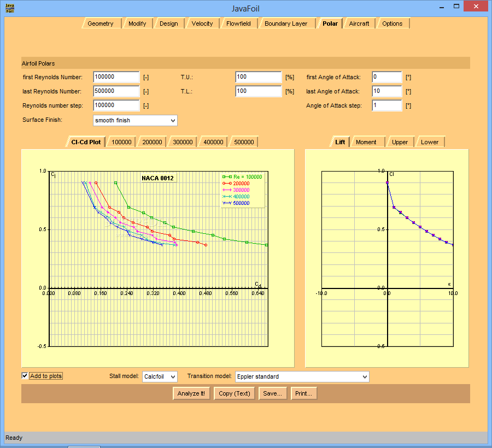Open the 200000 Reynolds results tab
The width and height of the screenshot is (492, 448).
click(153, 142)
